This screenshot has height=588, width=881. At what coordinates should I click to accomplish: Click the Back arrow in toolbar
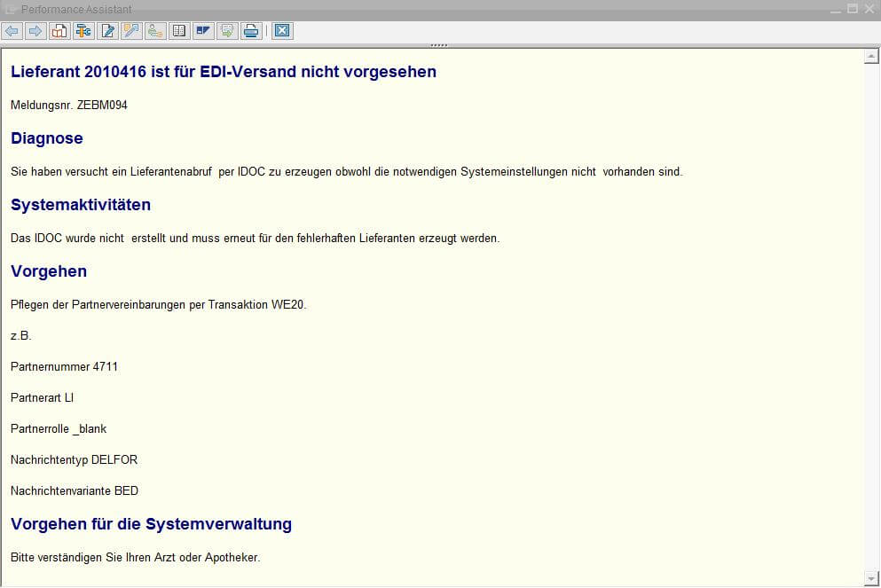pos(12,31)
